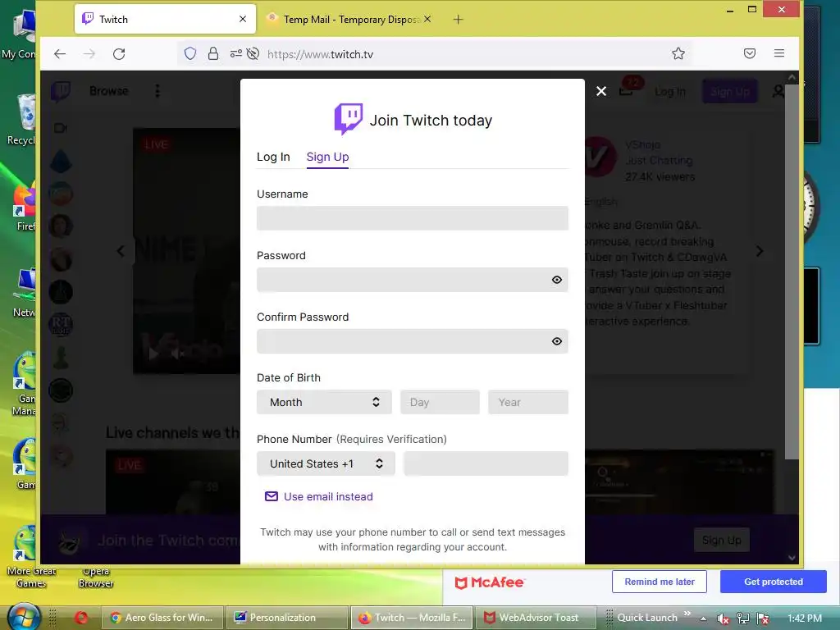Click the VShojo channel avatar
Screen dimensions: 840x630
click(600, 157)
